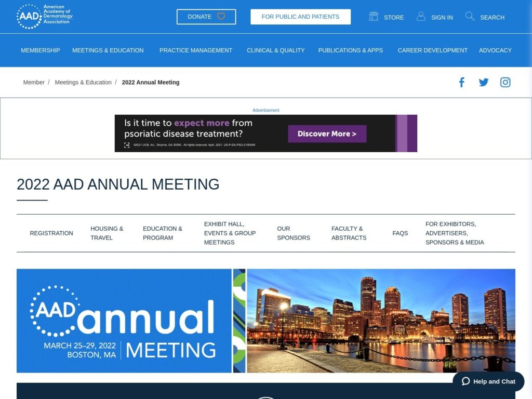532x399 pixels.
Task: Open the Membership menu
Action: [x=41, y=50]
